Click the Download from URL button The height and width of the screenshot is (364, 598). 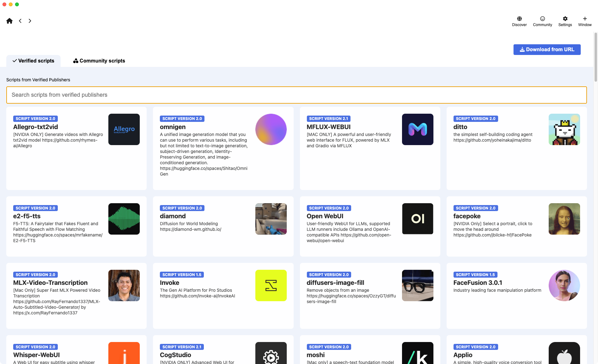pyautogui.click(x=546, y=50)
